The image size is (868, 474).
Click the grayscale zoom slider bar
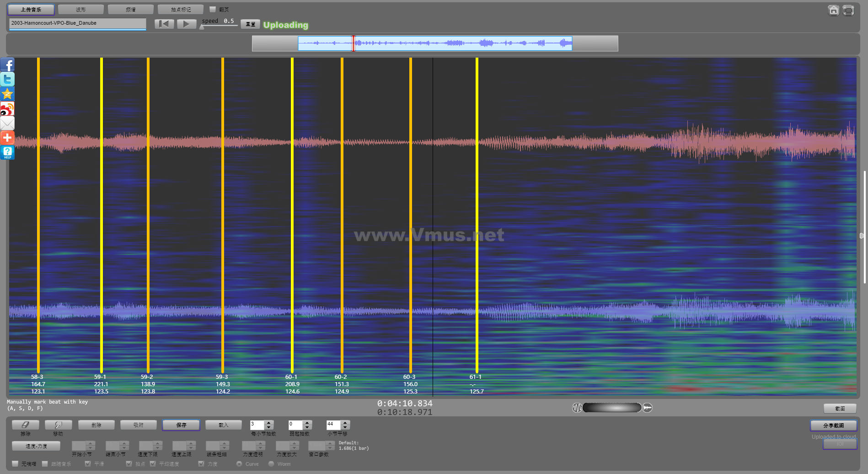[x=612, y=408]
